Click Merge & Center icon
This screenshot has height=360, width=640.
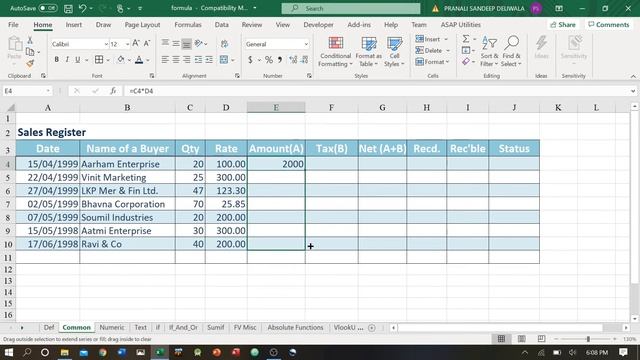point(224,60)
